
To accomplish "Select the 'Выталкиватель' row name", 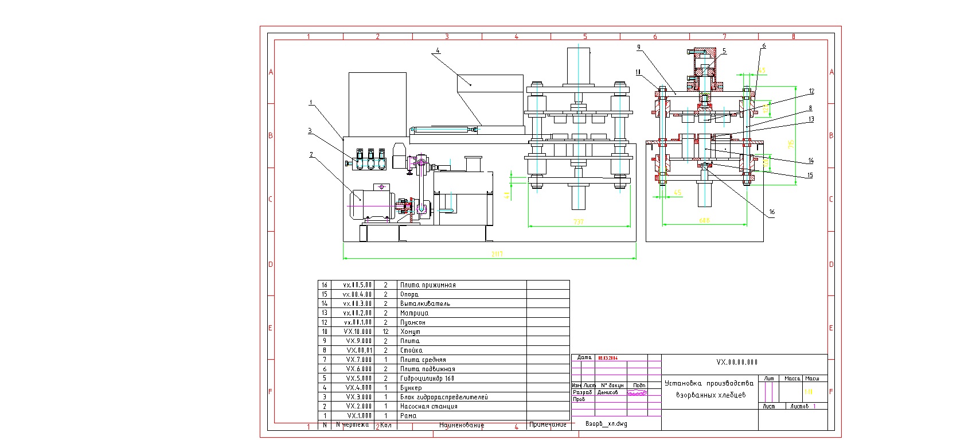I will pyautogui.click(x=425, y=303).
